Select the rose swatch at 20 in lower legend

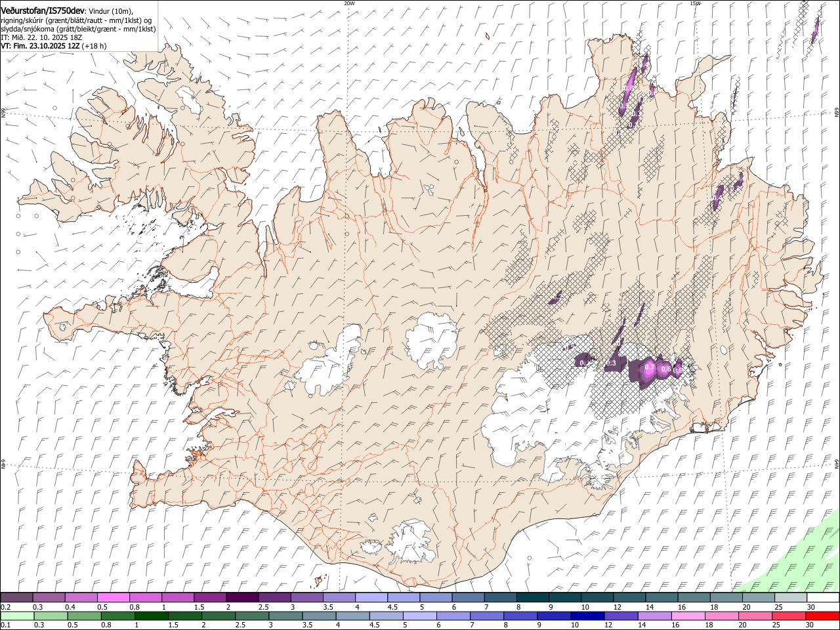tap(755, 616)
